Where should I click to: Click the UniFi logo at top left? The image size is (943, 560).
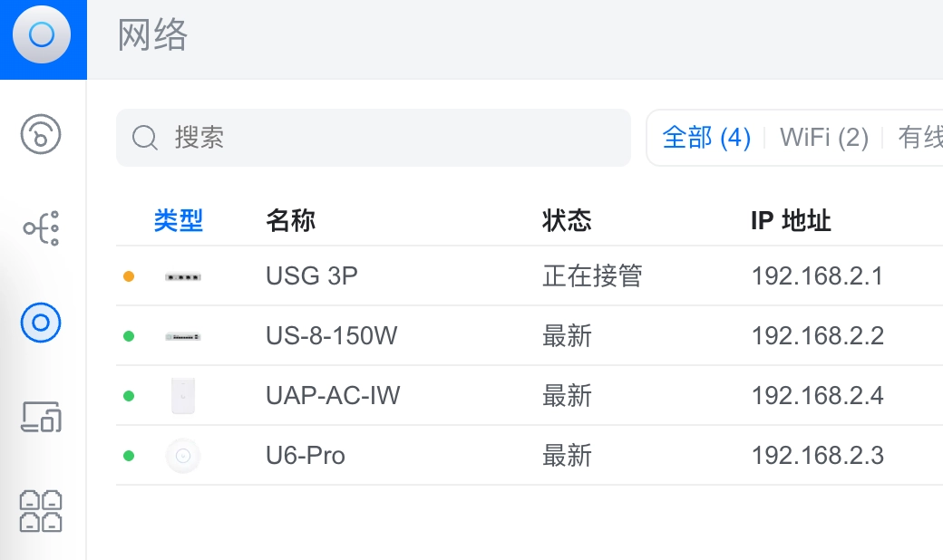[x=43, y=34]
